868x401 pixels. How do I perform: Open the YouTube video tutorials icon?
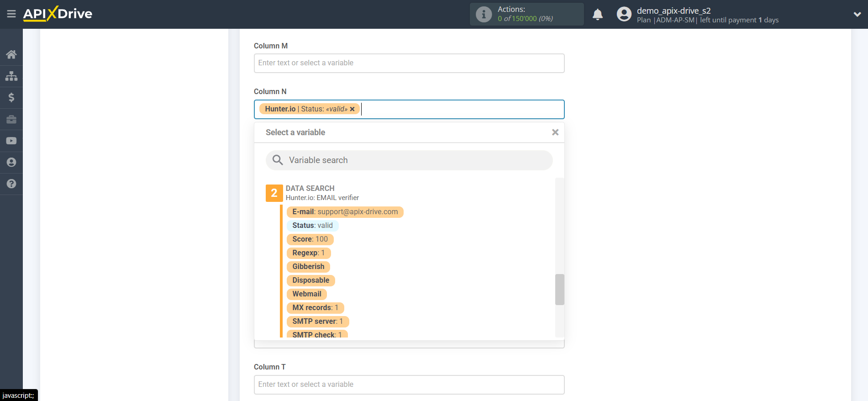(11, 141)
